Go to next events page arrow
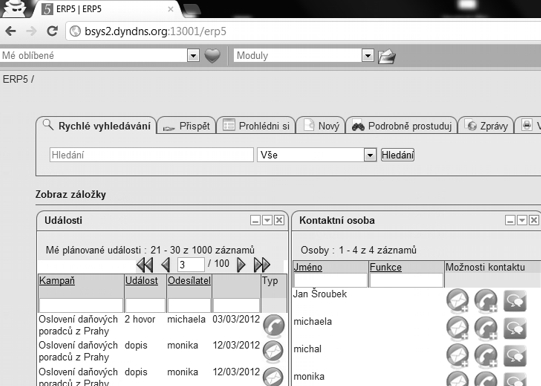The width and height of the screenshot is (541, 386). [x=241, y=265]
